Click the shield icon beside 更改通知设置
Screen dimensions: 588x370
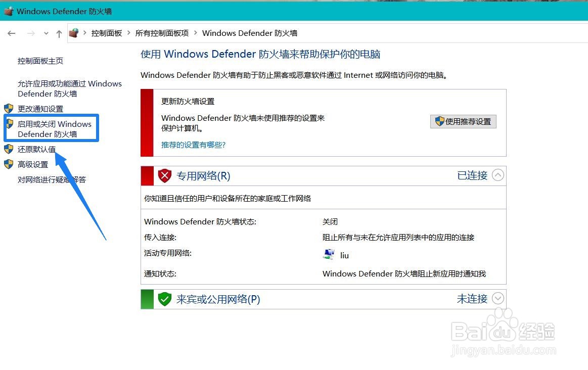9,109
